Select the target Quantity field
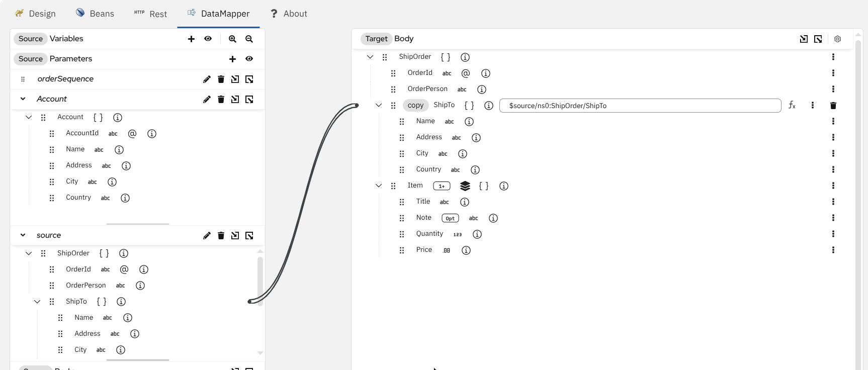The image size is (868, 370). tap(429, 234)
